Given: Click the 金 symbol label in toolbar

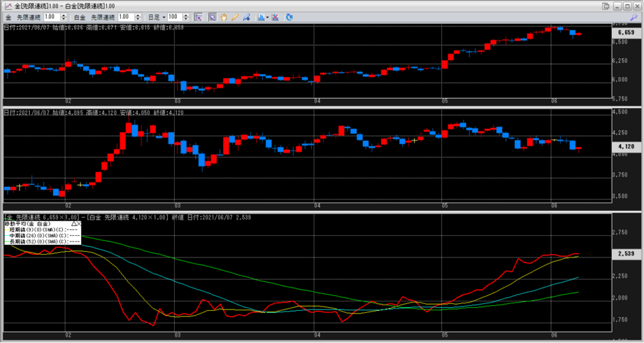Looking at the screenshot, I should 8,17.
